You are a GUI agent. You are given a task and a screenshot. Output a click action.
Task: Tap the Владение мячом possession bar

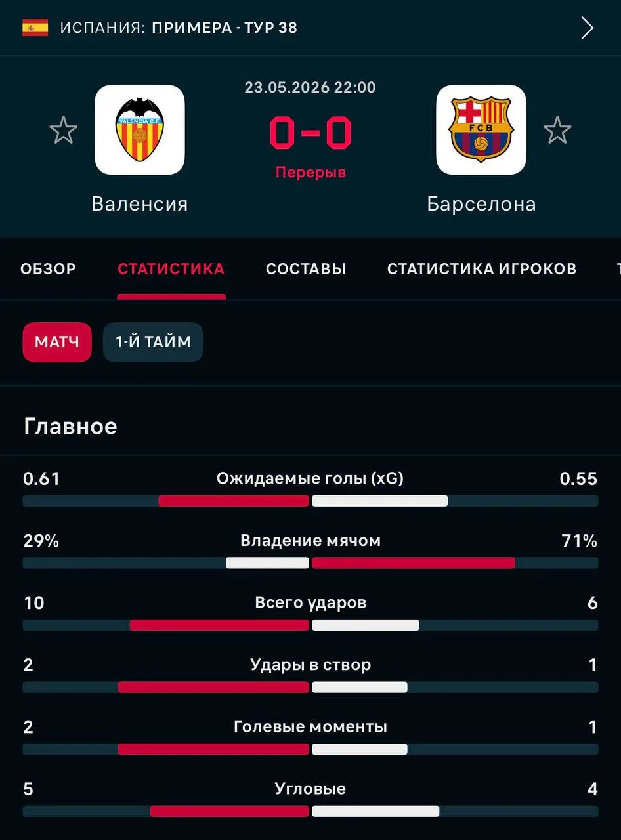pos(310,563)
